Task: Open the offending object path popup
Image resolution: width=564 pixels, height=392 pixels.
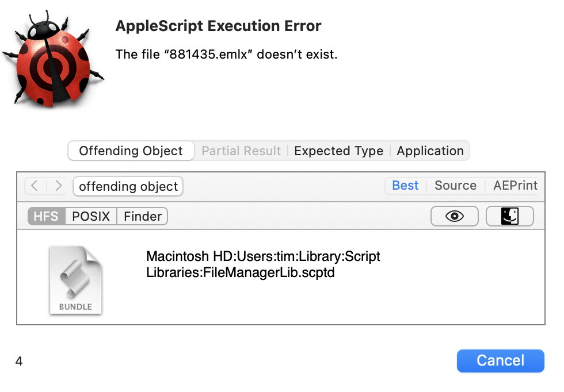Action: pos(128,186)
